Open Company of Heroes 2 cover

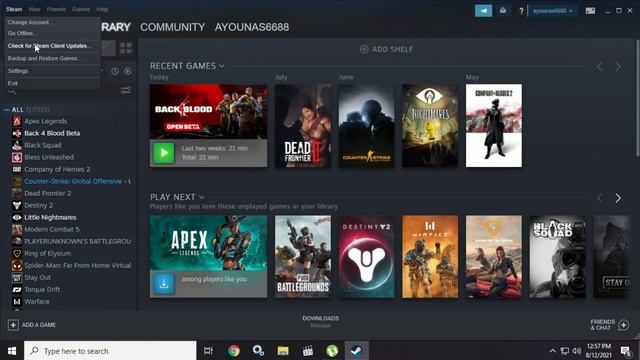(x=494, y=126)
